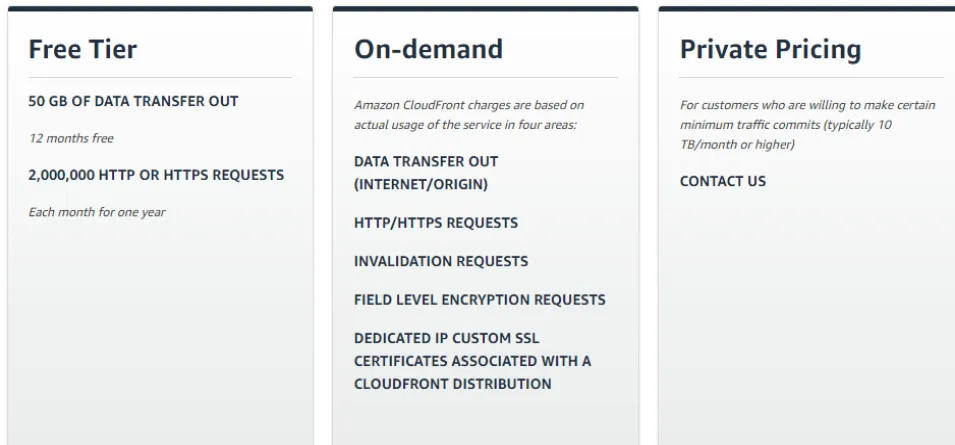Click the divider line under Free Tier heading
Screen dimensions: 955x445
[160, 77]
